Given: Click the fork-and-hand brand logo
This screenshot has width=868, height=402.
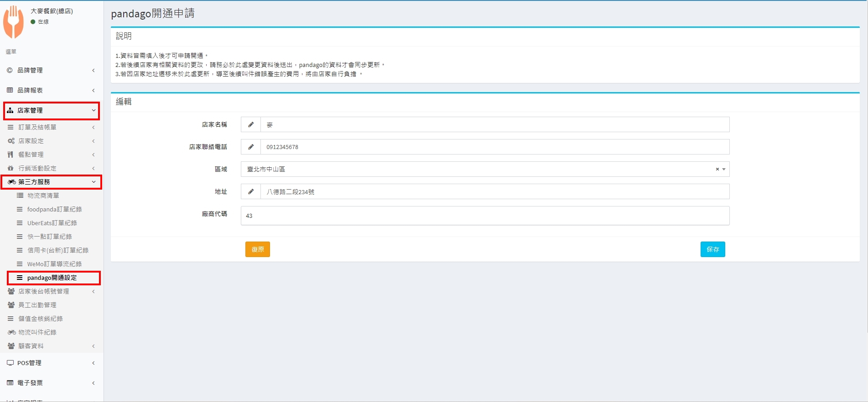Looking at the screenshot, I should 14,22.
